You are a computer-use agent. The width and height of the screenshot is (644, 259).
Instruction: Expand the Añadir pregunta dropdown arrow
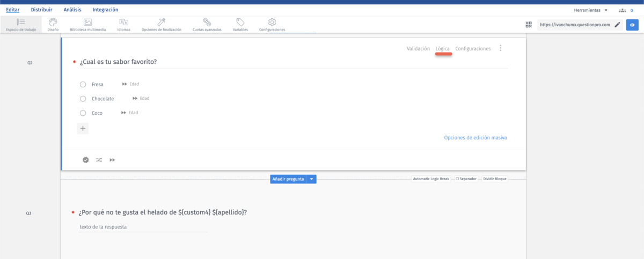click(x=312, y=179)
